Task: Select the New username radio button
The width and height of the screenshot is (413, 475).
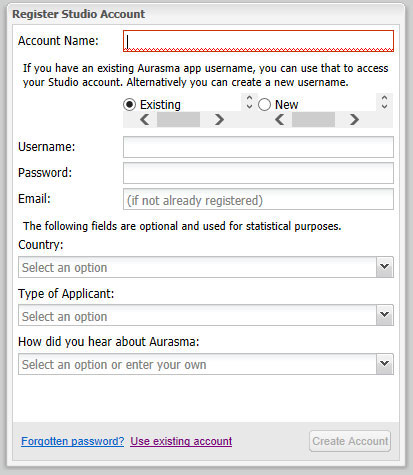Action: [264, 105]
